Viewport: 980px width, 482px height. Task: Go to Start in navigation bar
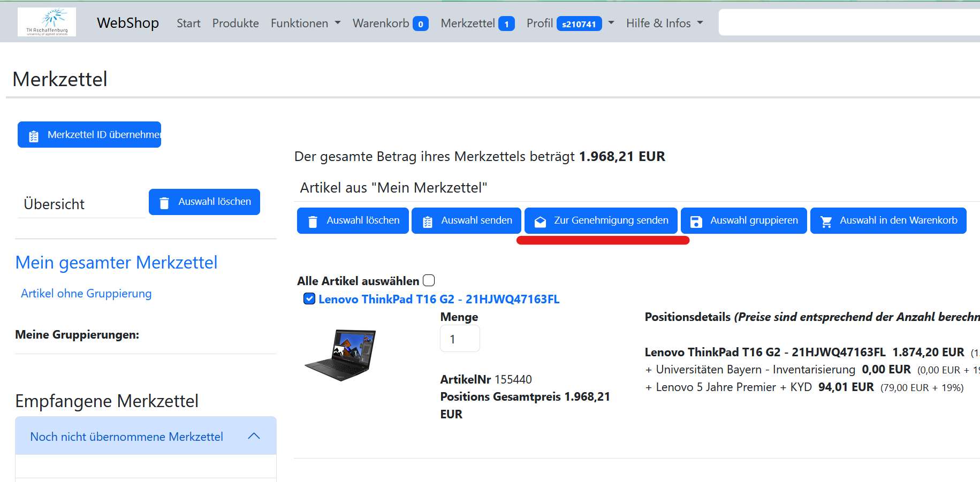tap(188, 23)
